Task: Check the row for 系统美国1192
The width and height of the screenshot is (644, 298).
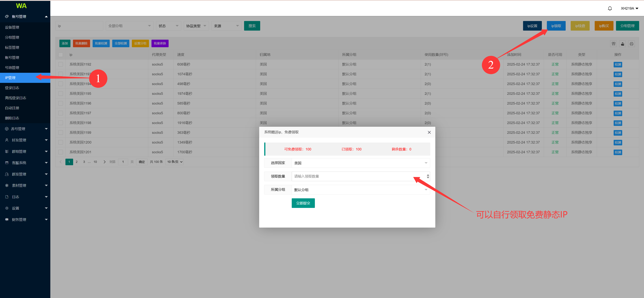Action: (x=61, y=64)
